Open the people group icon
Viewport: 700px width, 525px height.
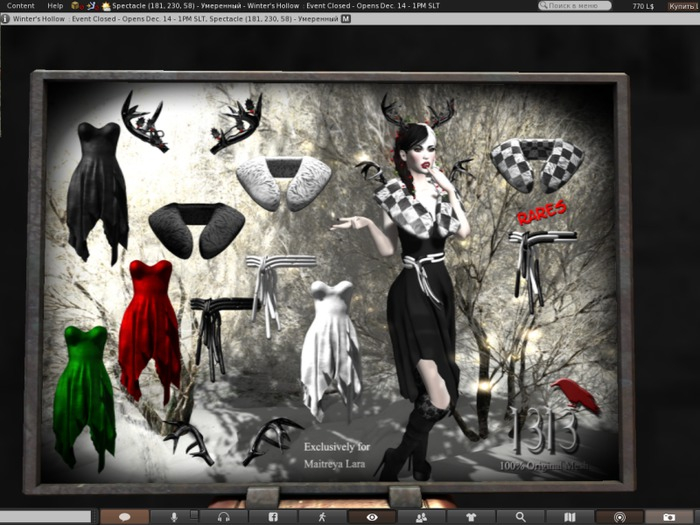coord(421,517)
